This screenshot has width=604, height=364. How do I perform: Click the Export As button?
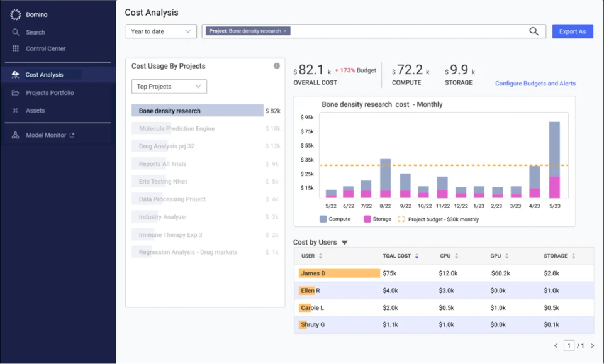[x=572, y=31]
